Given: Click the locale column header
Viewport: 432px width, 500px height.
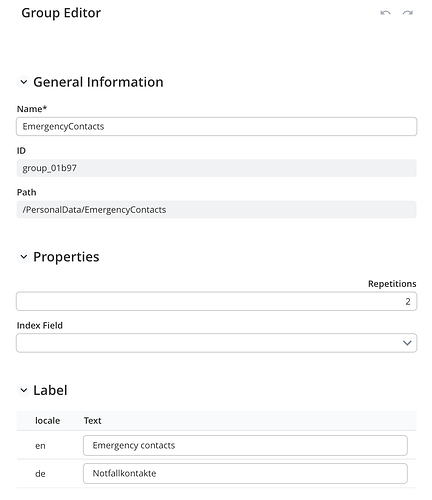Looking at the screenshot, I should (x=47, y=421).
